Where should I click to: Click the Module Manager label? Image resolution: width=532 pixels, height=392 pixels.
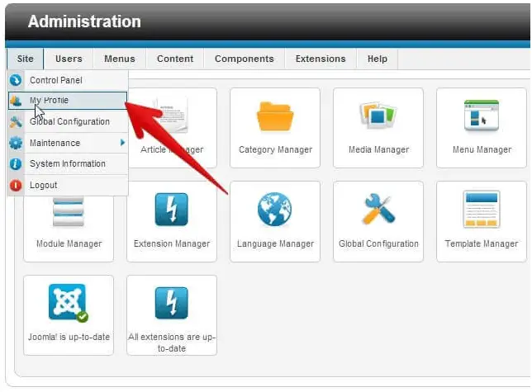tap(69, 244)
